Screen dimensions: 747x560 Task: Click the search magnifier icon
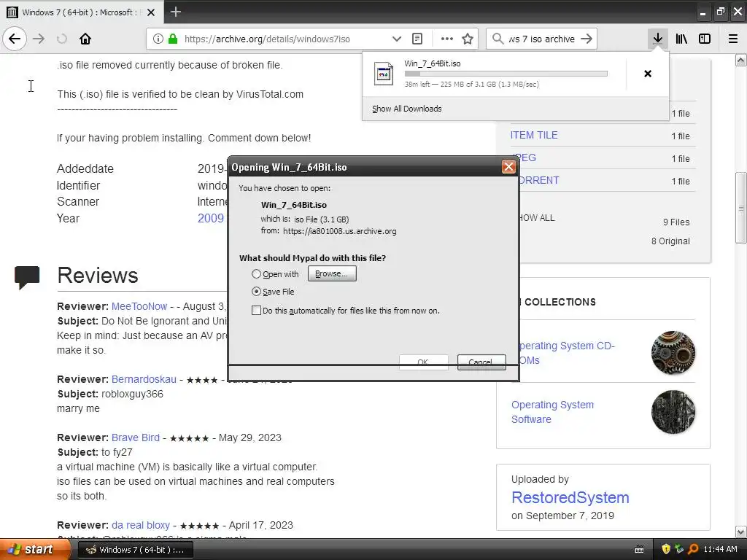tap(498, 39)
